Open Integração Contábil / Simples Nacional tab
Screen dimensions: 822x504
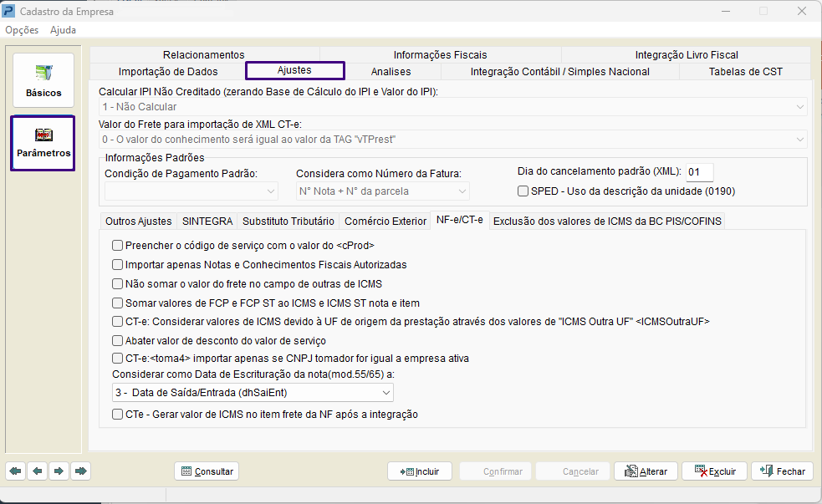point(560,71)
